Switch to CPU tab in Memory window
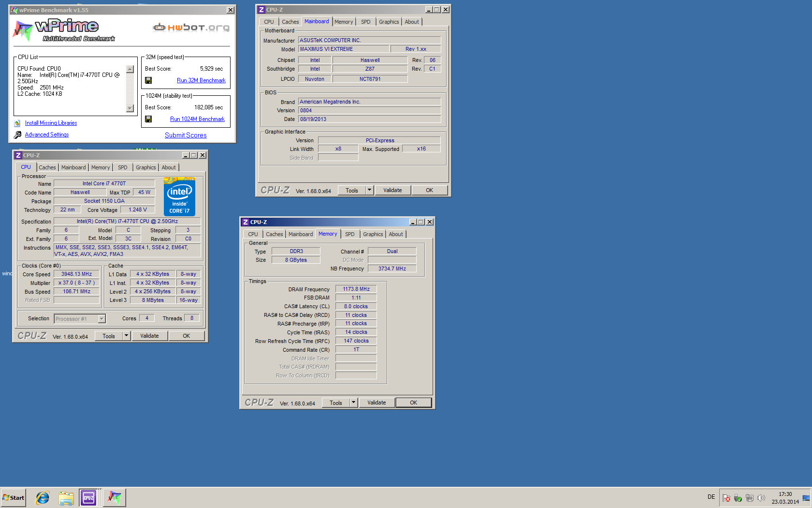The height and width of the screenshot is (508, 812). pyautogui.click(x=253, y=234)
